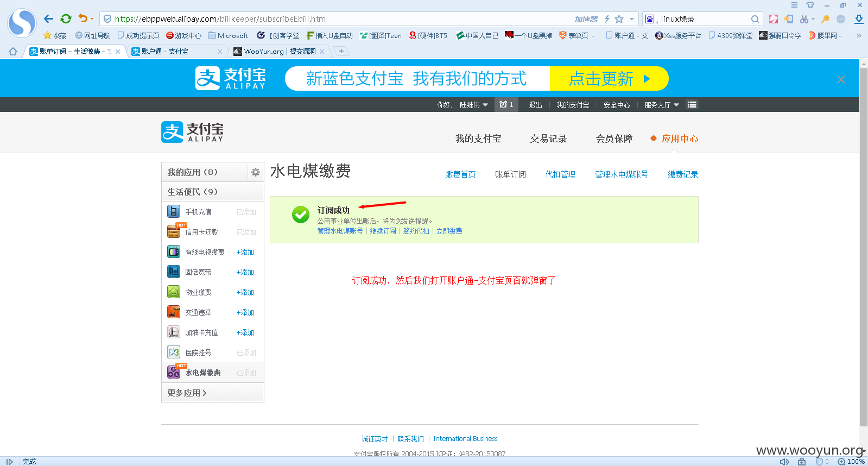The width and height of the screenshot is (868, 466).
Task: Switch to WooYun.org 提交漏洞 tab
Action: pyautogui.click(x=280, y=52)
